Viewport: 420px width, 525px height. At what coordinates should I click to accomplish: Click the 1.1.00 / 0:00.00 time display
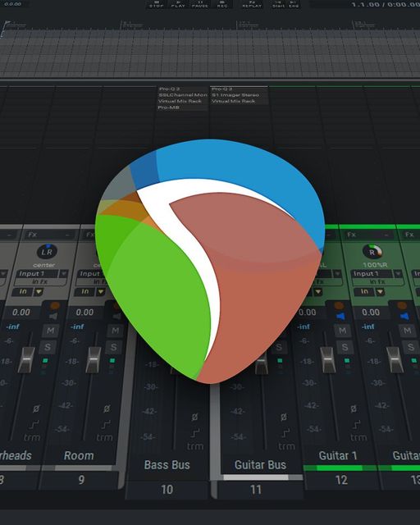tap(386, 4)
